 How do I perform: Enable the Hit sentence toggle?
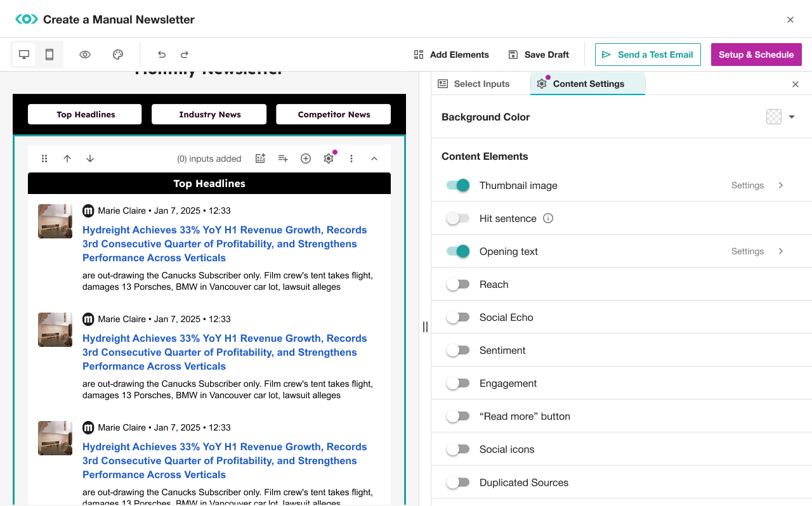(458, 218)
